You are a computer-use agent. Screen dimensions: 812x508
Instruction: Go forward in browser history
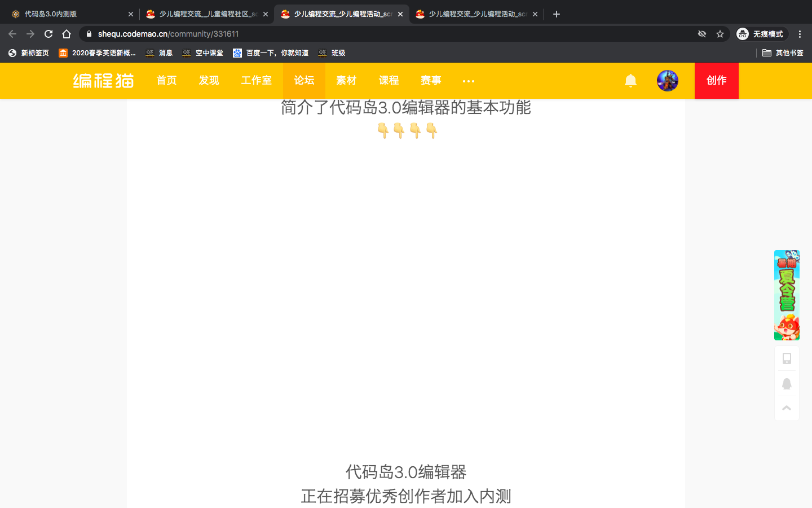tap(30, 34)
